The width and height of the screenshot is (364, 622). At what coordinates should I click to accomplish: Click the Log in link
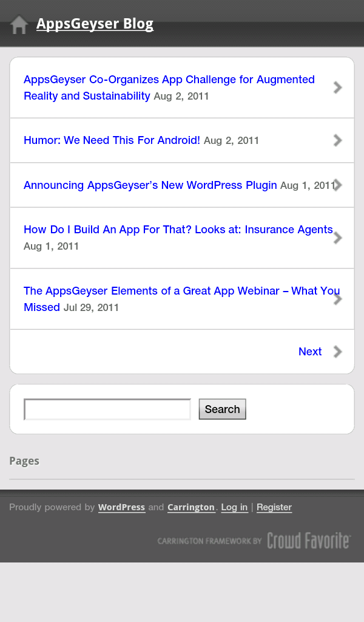click(x=234, y=507)
